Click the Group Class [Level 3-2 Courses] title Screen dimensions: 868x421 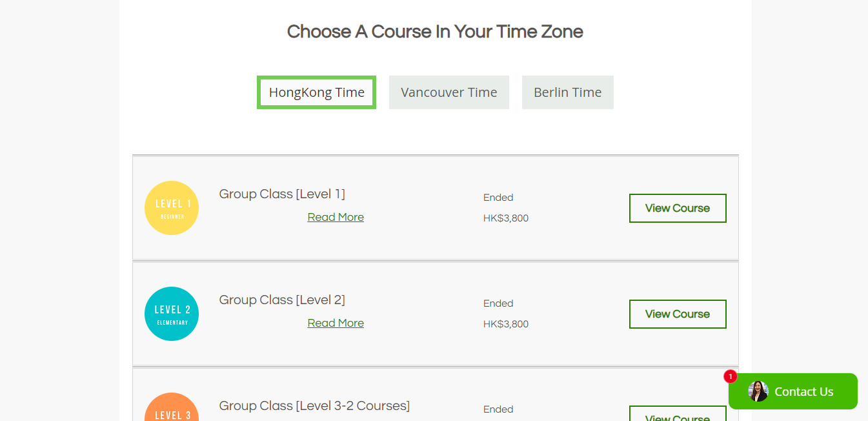pos(314,406)
